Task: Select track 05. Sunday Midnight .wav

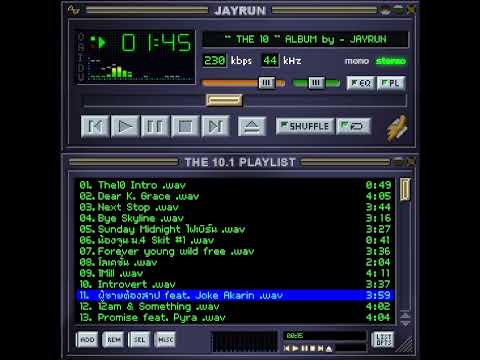Action: [235, 229]
